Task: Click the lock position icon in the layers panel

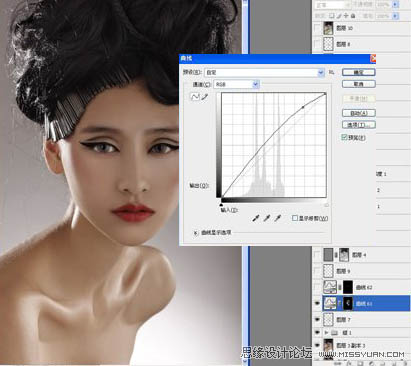Action: (x=346, y=16)
